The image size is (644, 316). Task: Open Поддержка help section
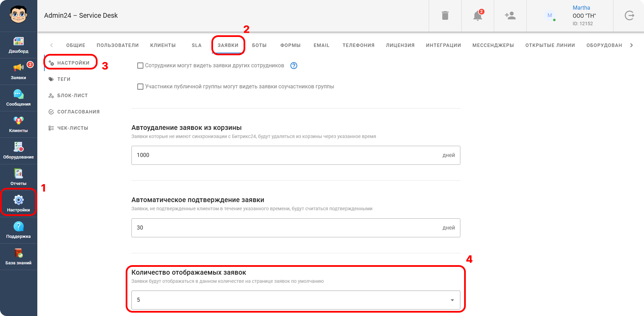click(x=18, y=230)
